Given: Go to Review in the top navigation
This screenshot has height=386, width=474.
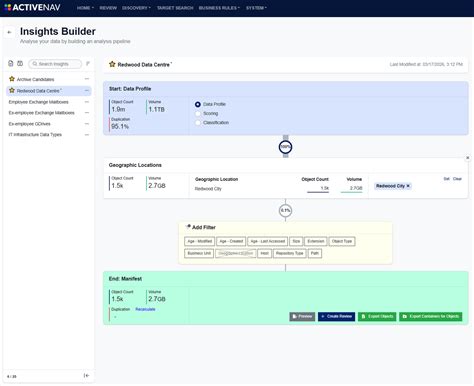Looking at the screenshot, I should pyautogui.click(x=108, y=8).
